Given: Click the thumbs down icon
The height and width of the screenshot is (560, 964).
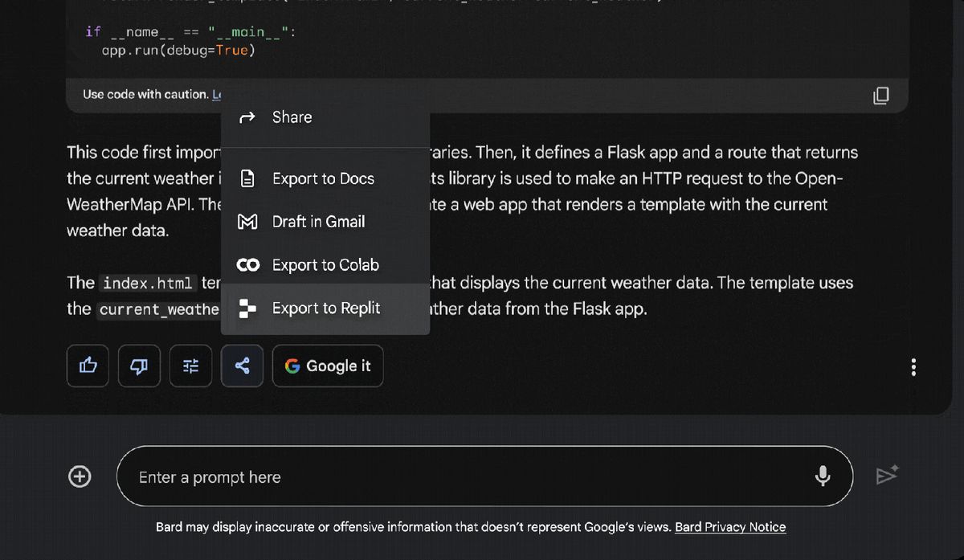Looking at the screenshot, I should coord(139,366).
